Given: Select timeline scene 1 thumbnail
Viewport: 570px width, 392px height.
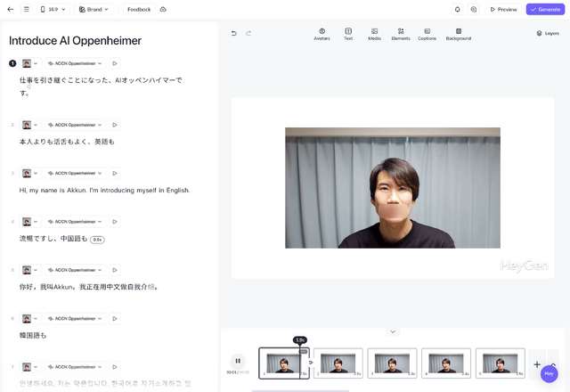Looking at the screenshot, I should (284, 363).
